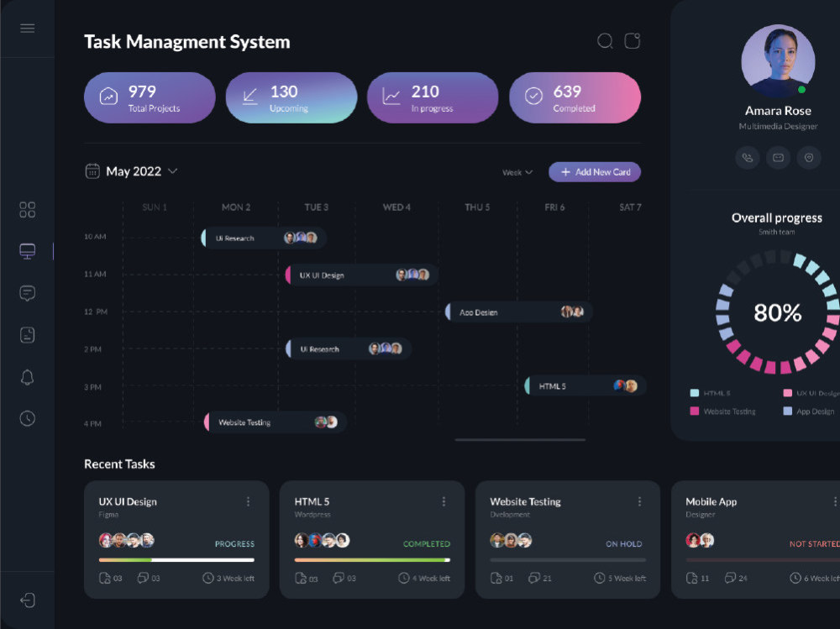Click the HTML 5 legend color swatch
Image resolution: width=840 pixels, height=629 pixels.
tap(695, 393)
